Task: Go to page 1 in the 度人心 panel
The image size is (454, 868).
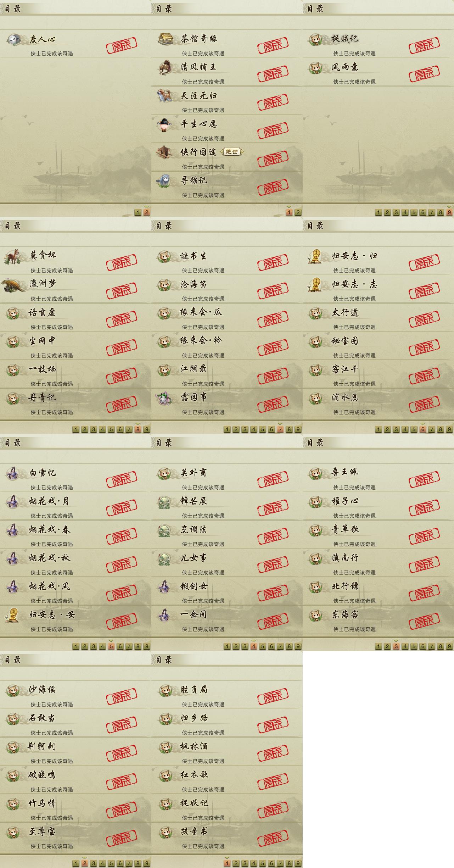Action: pyautogui.click(x=138, y=212)
